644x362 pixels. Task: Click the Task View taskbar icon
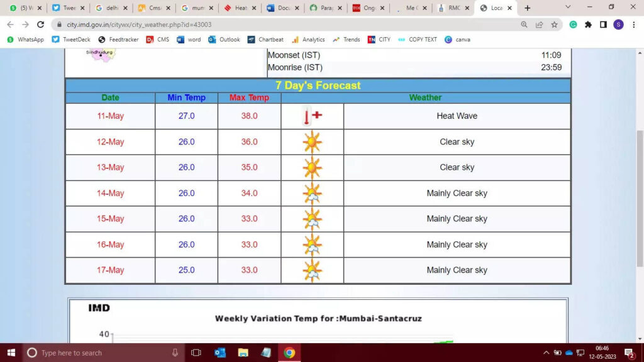(196, 353)
